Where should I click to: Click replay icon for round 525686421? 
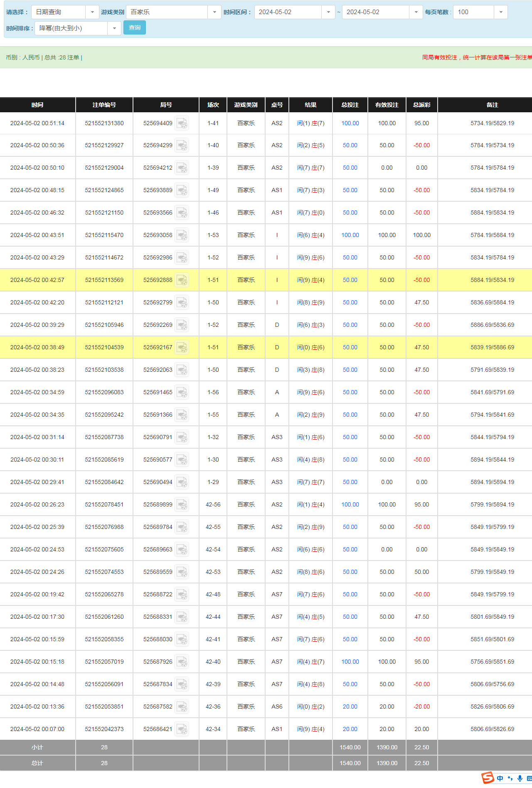click(182, 729)
